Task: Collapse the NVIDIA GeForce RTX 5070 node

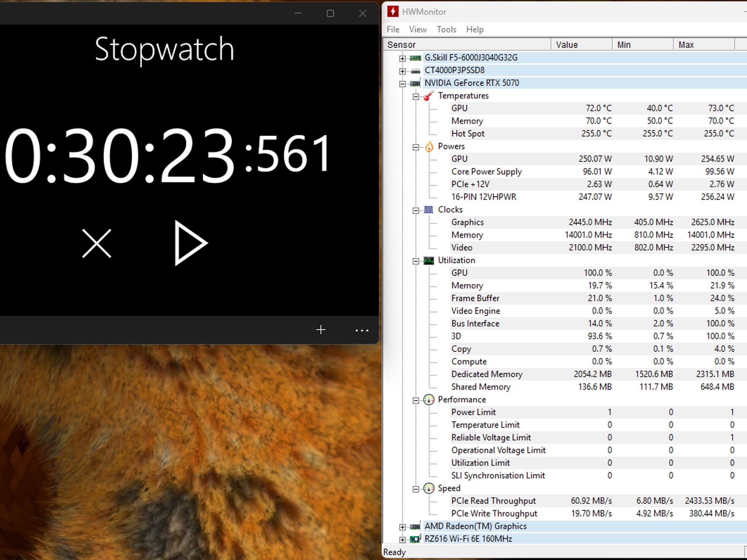Action: click(402, 84)
